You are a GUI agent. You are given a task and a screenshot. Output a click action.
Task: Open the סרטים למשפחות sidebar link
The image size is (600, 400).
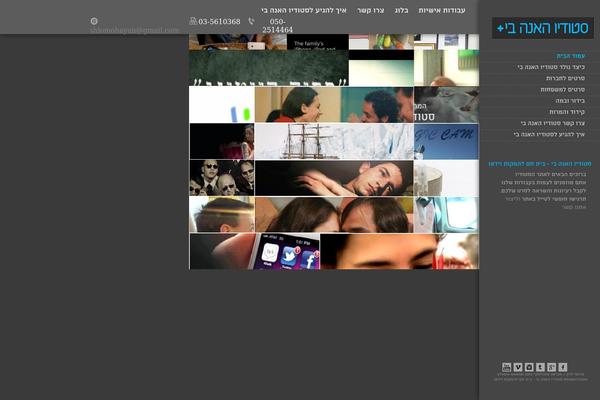[562, 90]
